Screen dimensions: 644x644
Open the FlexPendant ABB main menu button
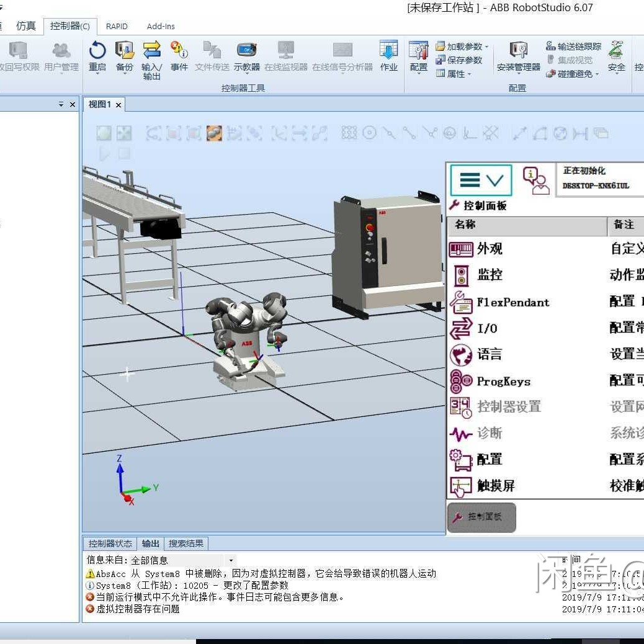click(x=481, y=181)
